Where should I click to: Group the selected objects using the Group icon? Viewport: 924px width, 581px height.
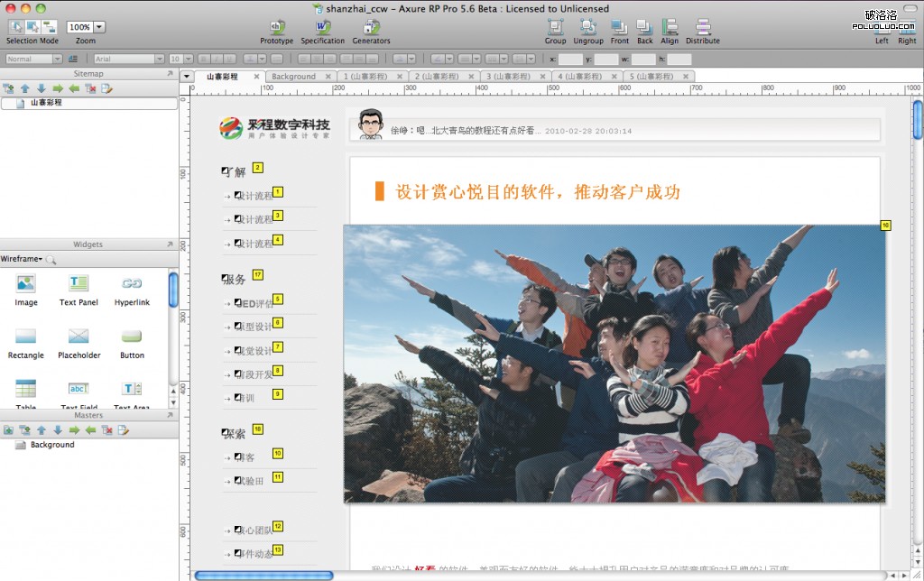pyautogui.click(x=555, y=27)
